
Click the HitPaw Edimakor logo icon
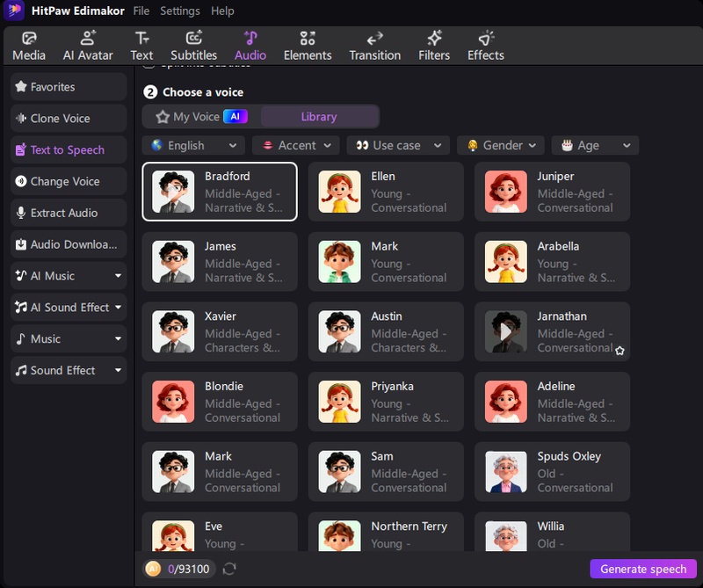tap(14, 11)
